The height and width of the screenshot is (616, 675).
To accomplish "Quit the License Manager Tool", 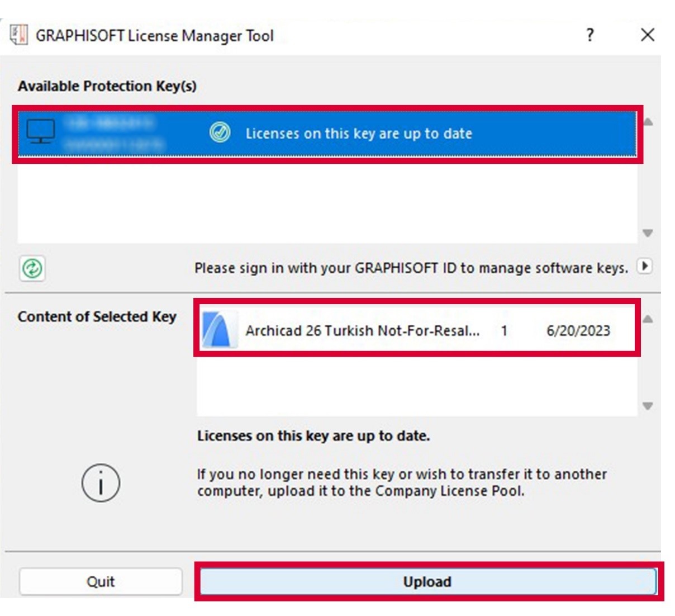I will pyautogui.click(x=101, y=581).
